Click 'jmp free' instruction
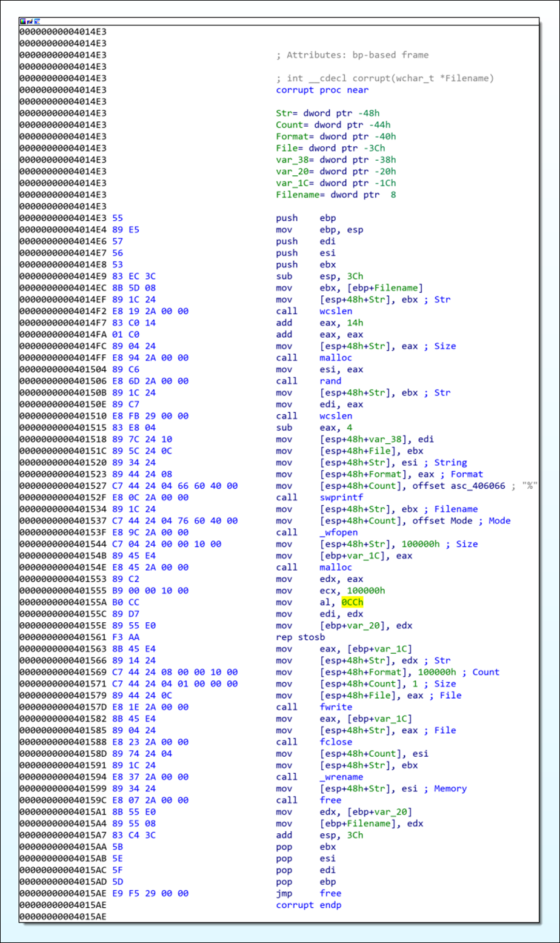560x943 pixels. [308, 893]
